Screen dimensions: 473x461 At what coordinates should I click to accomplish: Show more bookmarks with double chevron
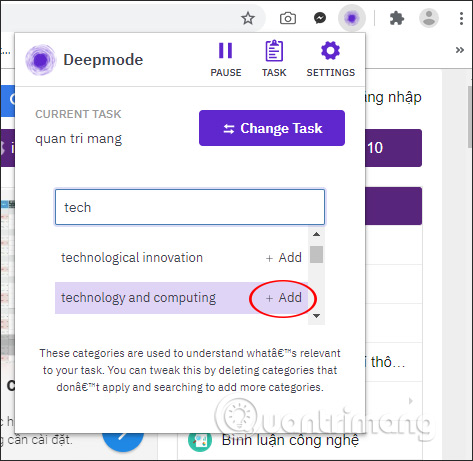click(460, 50)
